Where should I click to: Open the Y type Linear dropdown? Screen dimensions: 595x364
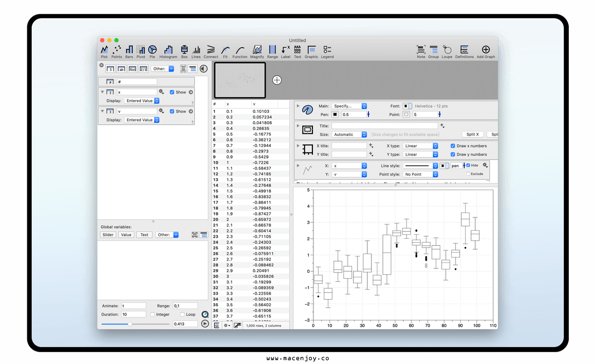coord(420,155)
